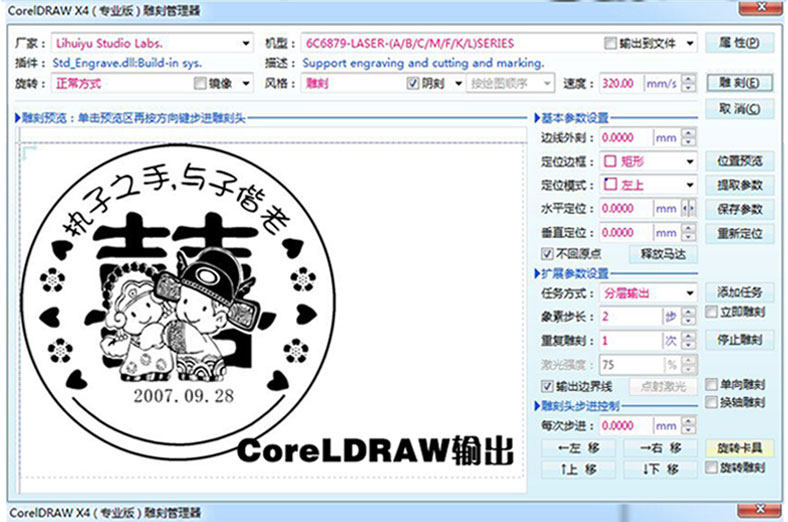Enable the 立即雕刻 checkbox
788x522 pixels.
(x=711, y=312)
